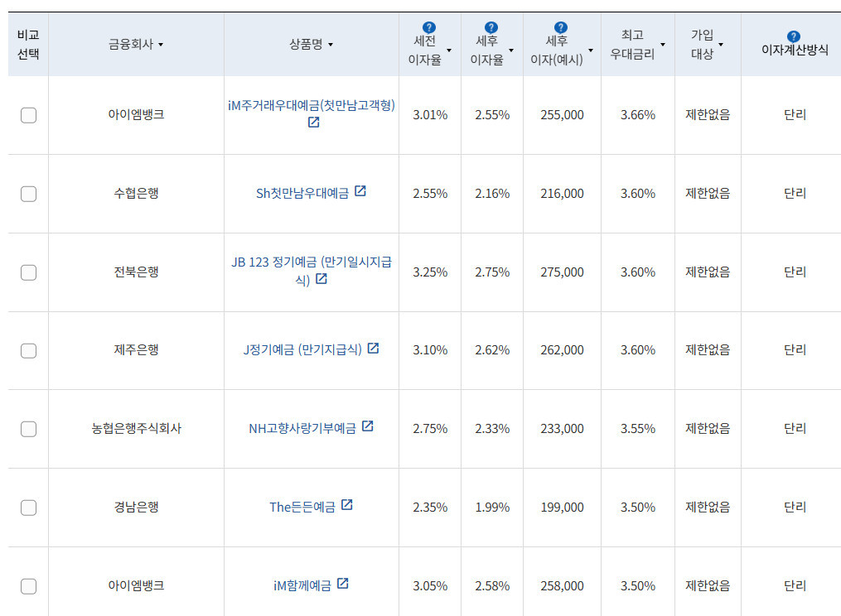Screen dimensions: 841x616
Task: Open external link icon for Sh첫만남우대예금
Action: click(360, 191)
